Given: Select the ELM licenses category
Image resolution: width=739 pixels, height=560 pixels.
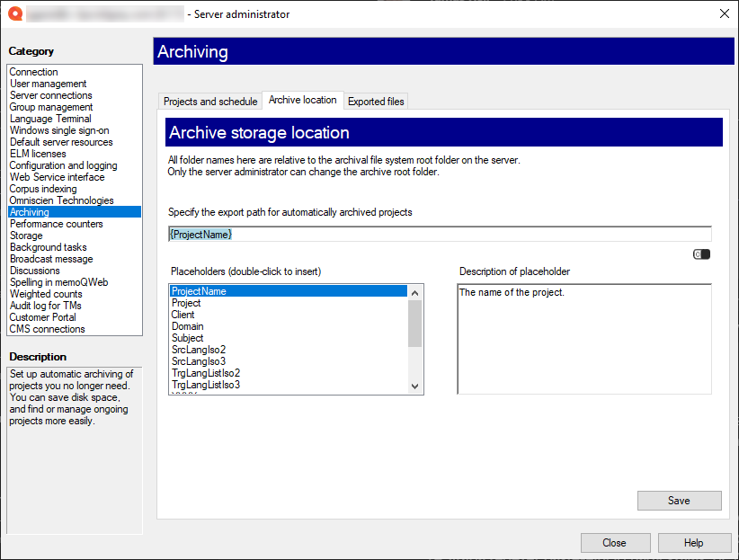Looking at the screenshot, I should click(38, 154).
